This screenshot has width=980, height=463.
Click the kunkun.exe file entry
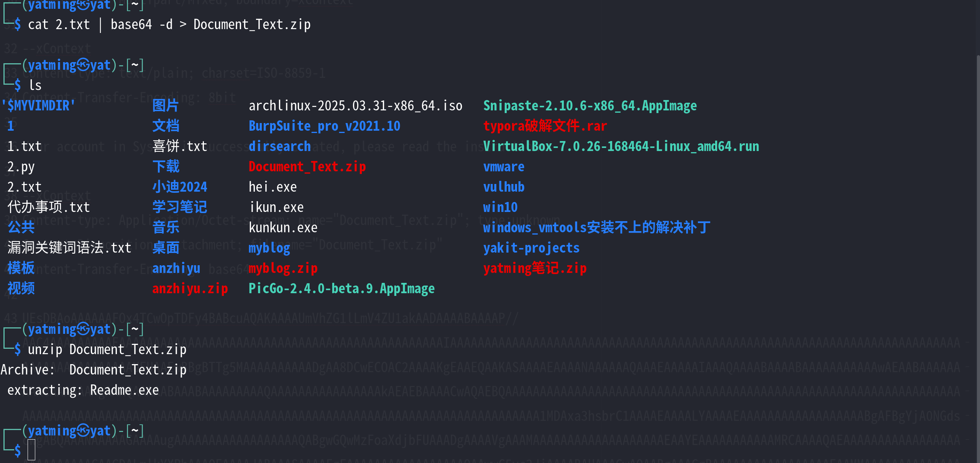point(283,228)
